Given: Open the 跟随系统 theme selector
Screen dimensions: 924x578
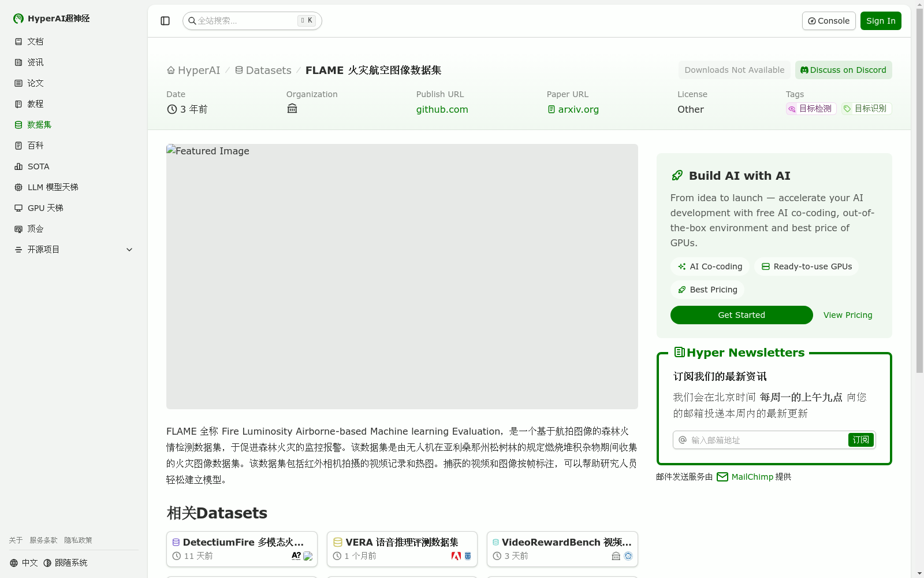Looking at the screenshot, I should click(65, 563).
